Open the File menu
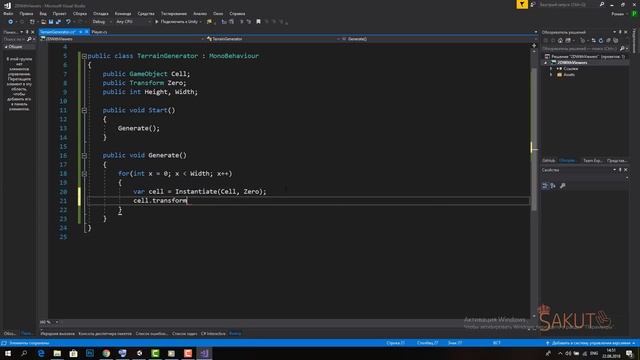The width and height of the screenshot is (640, 360). (x=8, y=13)
